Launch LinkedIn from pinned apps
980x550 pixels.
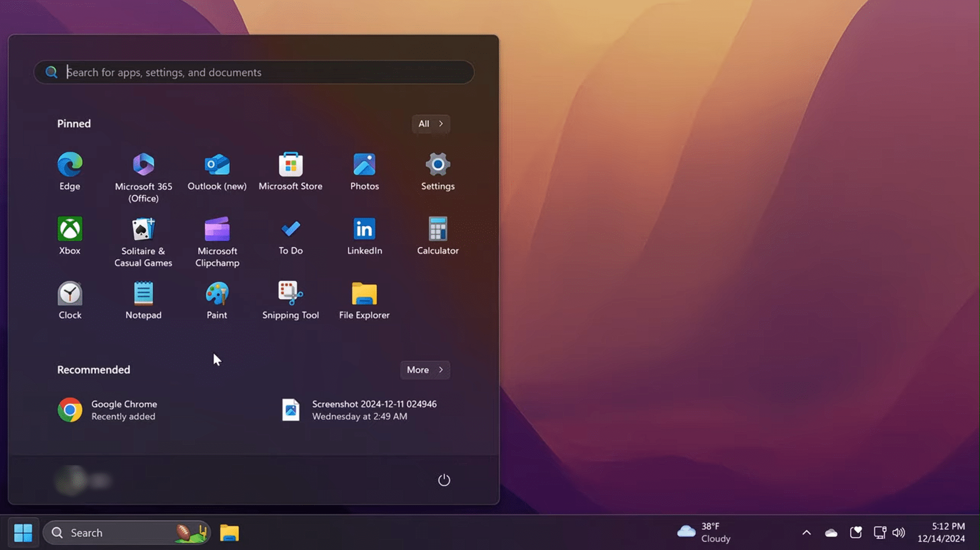pyautogui.click(x=364, y=236)
